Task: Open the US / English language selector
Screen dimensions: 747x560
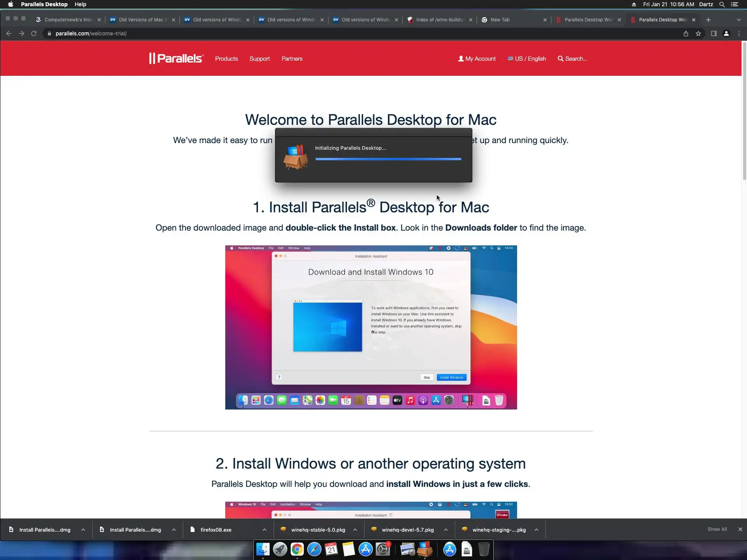Action: pos(527,59)
